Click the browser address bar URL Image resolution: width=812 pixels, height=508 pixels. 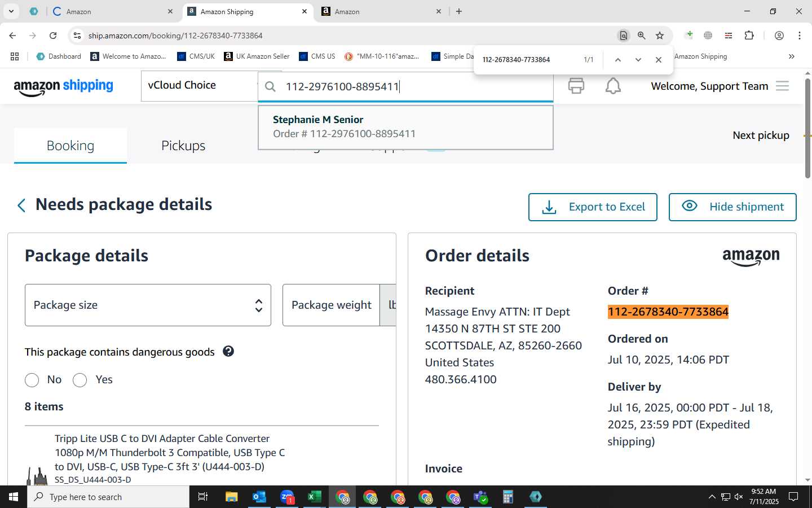pyautogui.click(x=175, y=36)
